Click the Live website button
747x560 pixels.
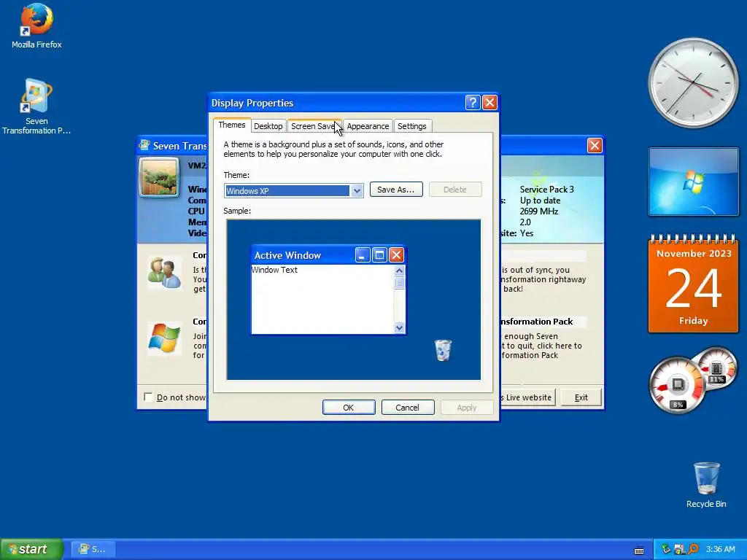coord(528,397)
